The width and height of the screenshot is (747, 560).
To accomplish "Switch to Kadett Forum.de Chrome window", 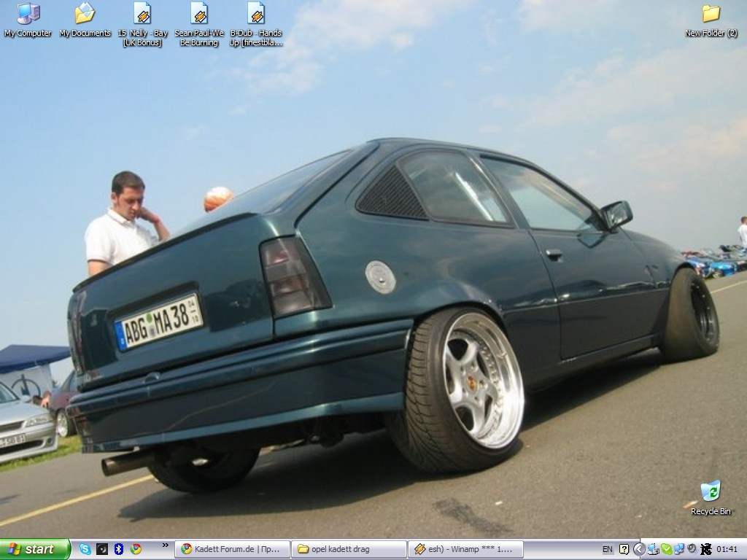I will [x=232, y=549].
